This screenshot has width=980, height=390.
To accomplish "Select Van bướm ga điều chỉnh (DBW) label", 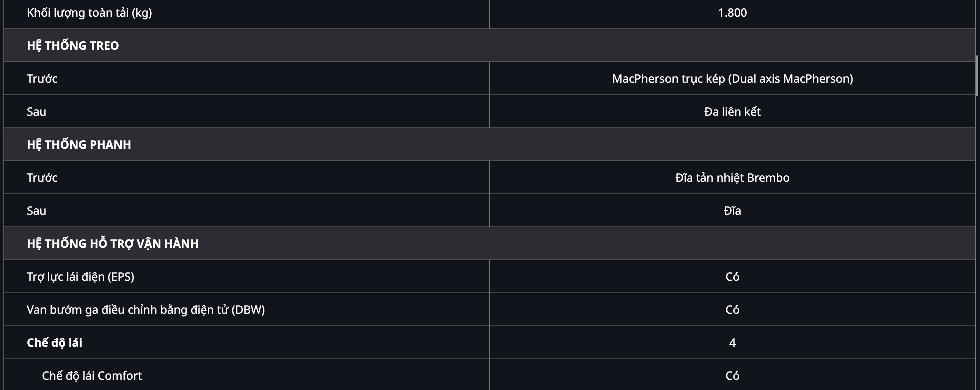I will pos(146,310).
